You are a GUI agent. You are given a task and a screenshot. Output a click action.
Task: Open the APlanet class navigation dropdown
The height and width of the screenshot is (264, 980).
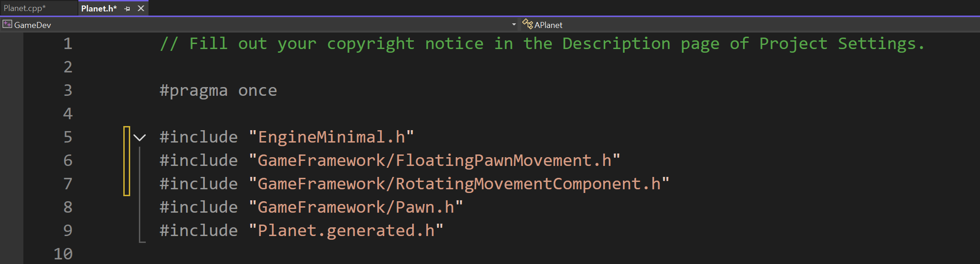click(x=750, y=25)
